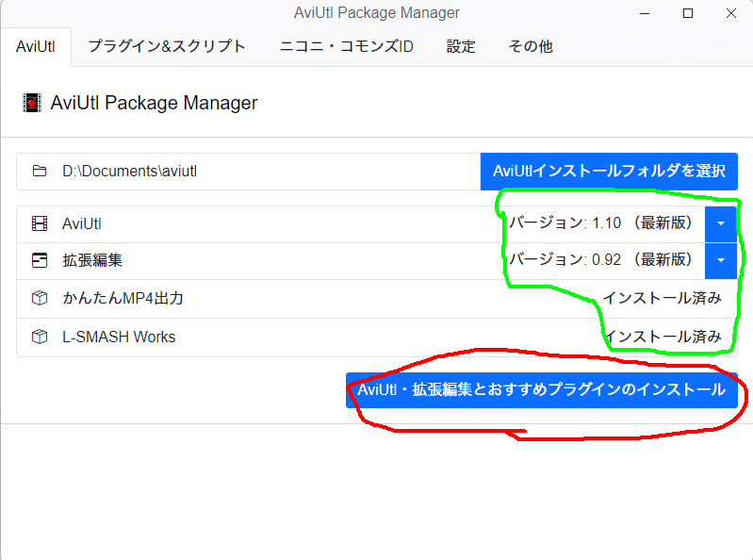Click the AviUtl row label in the list

(82, 223)
